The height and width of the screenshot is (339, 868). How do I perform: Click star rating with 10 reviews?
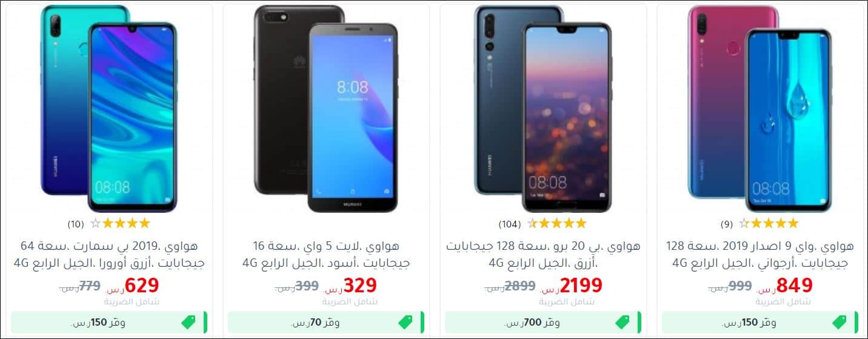click(120, 223)
